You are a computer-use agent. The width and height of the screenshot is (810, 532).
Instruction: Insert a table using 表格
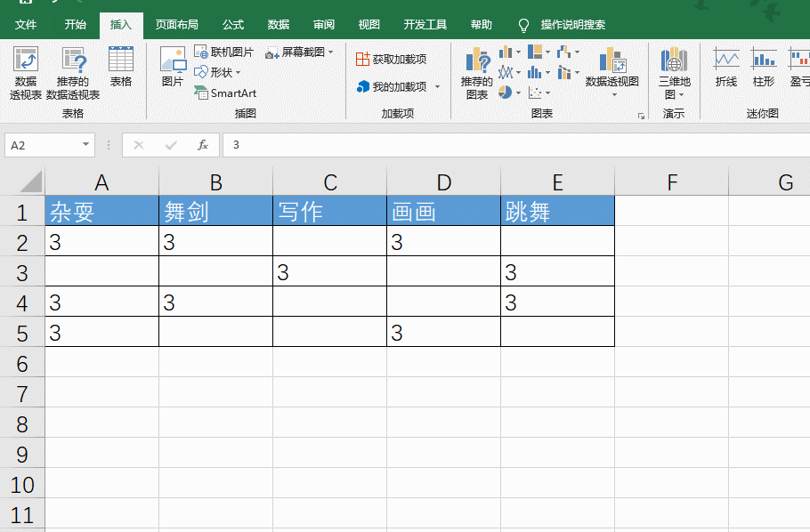pos(120,73)
